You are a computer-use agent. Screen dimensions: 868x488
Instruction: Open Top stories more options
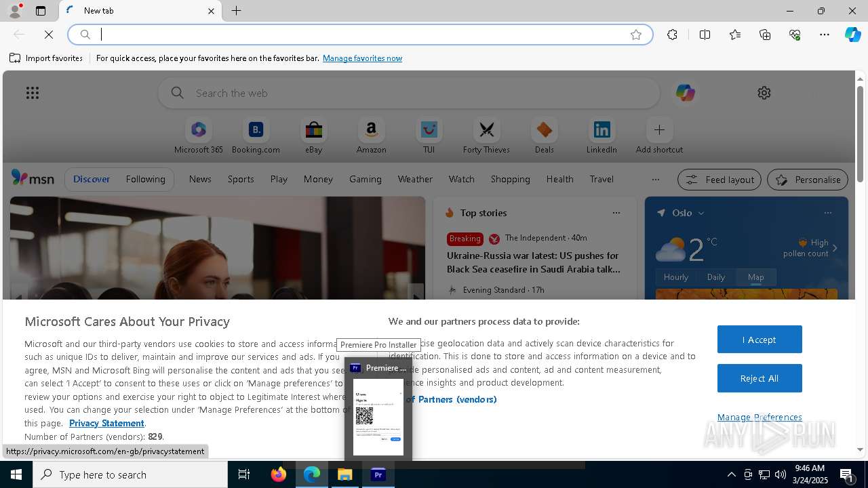click(x=616, y=213)
